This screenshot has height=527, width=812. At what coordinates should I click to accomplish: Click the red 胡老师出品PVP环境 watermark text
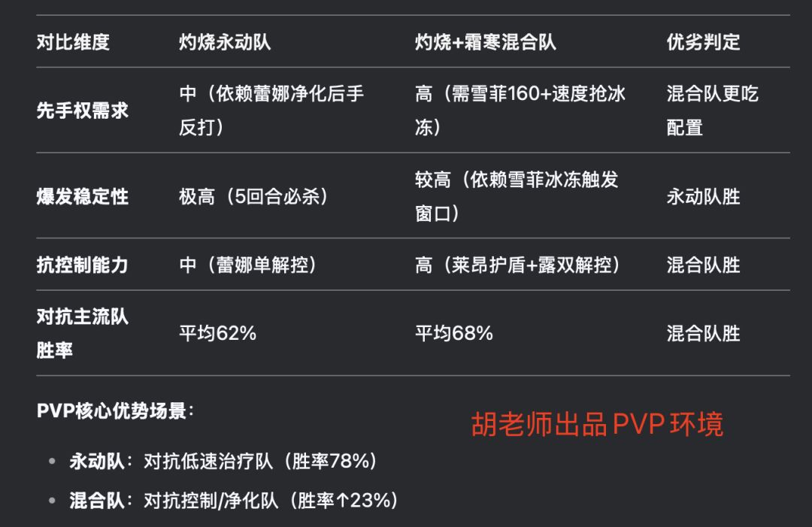(597, 425)
